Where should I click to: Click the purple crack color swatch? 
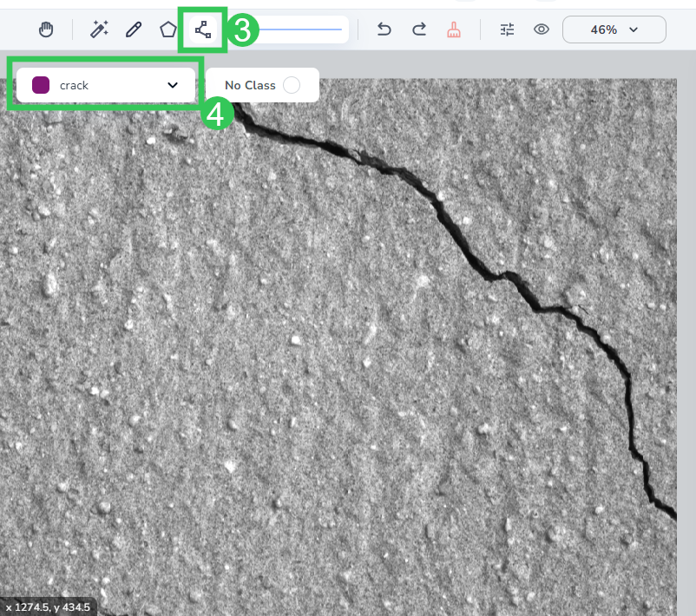click(x=38, y=84)
